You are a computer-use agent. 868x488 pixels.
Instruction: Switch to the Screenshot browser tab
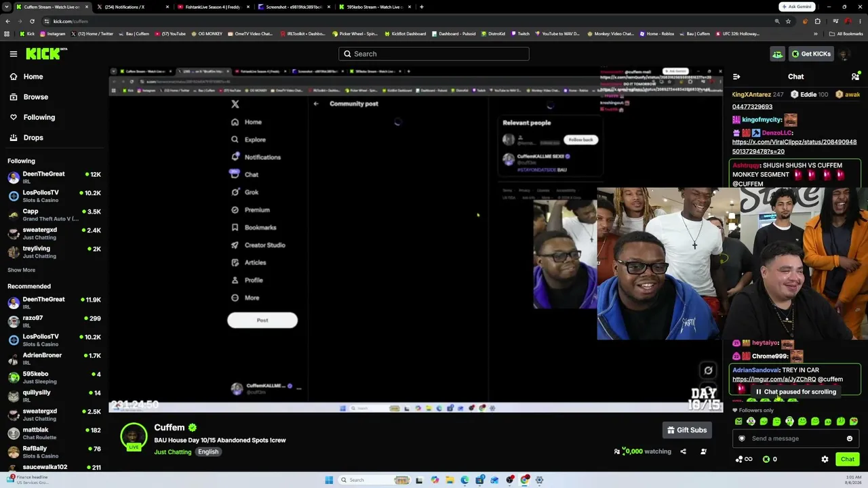pyautogui.click(x=293, y=7)
